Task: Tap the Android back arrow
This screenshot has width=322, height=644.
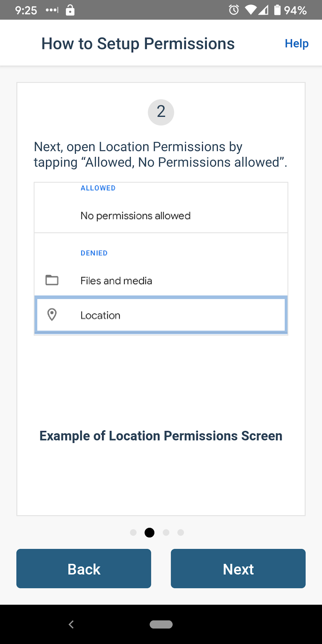Action: coord(71,624)
